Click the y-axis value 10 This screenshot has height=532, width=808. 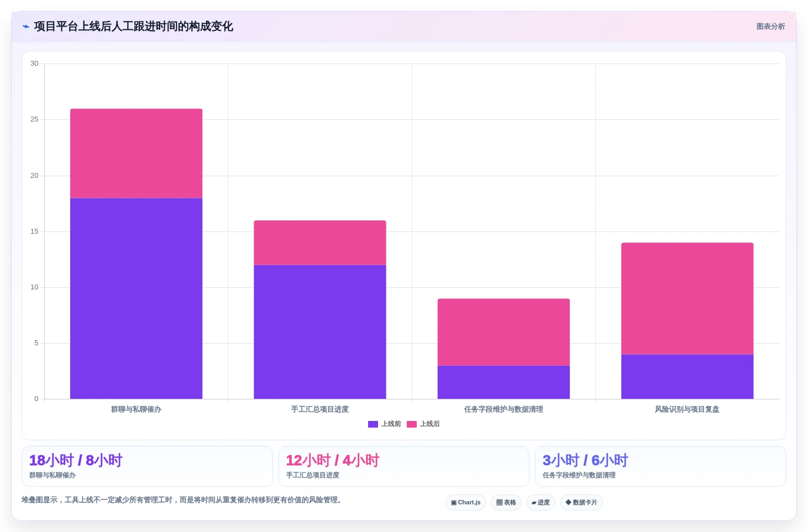34,287
